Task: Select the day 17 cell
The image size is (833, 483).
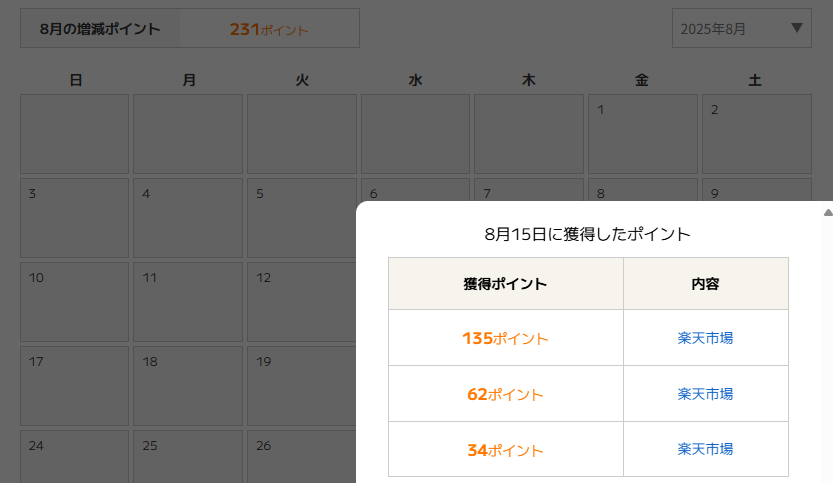Action: pos(74,386)
